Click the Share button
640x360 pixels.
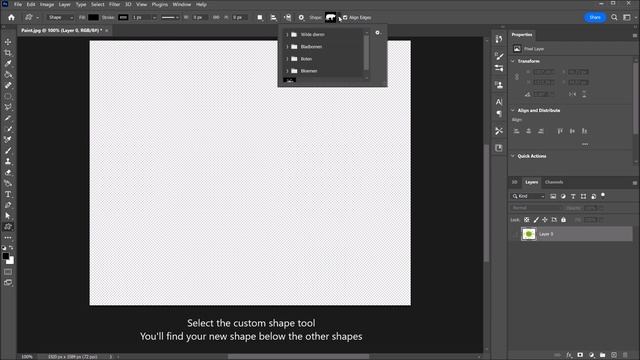coord(595,18)
